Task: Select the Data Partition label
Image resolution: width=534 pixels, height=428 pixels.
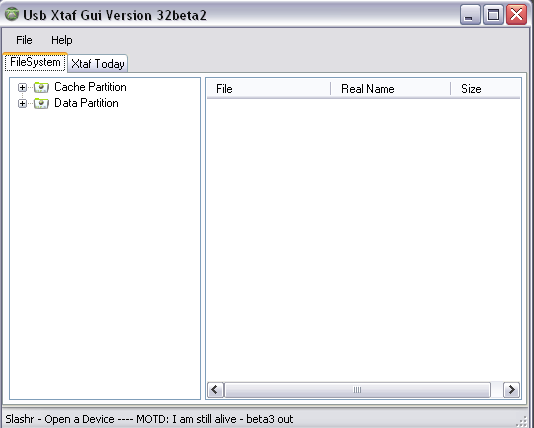Action: pos(86,103)
